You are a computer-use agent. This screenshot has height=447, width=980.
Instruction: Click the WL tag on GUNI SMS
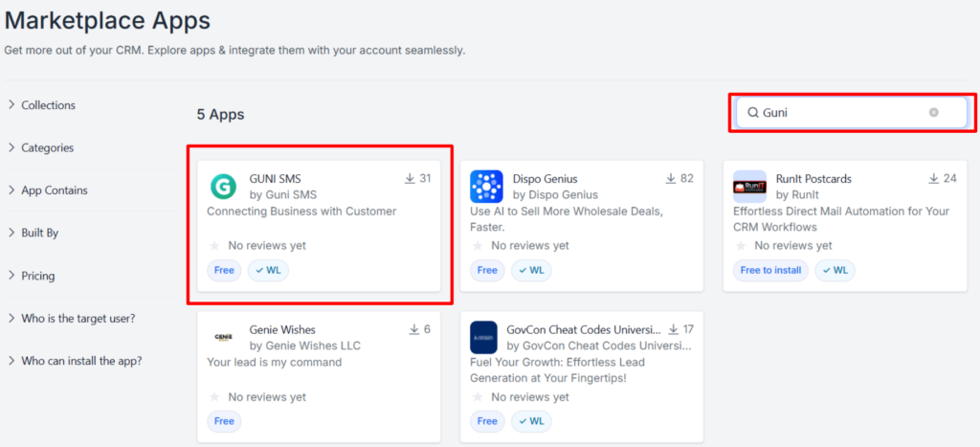(x=268, y=271)
